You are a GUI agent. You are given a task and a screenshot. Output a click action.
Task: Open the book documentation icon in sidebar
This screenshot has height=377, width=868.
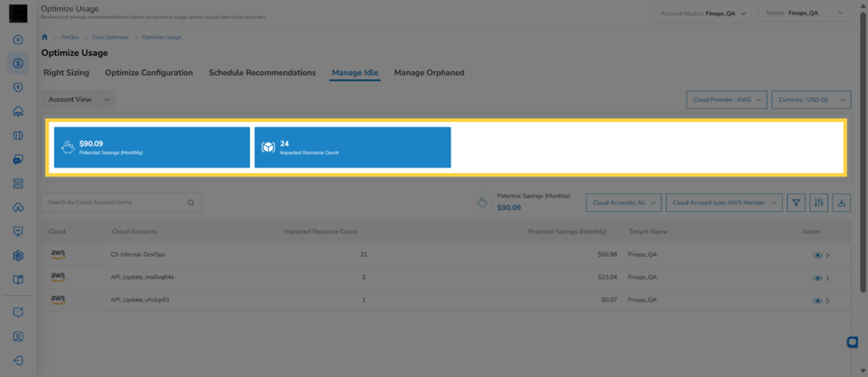point(18,280)
